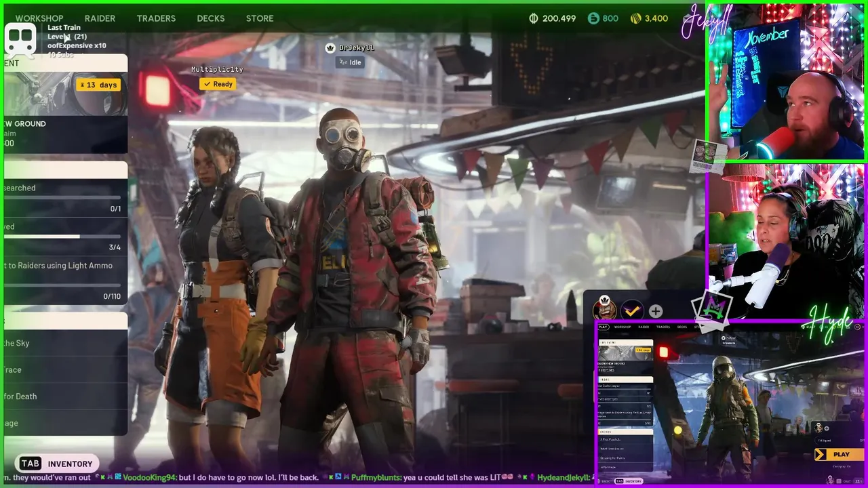
Task: Click HydeandJekyll username in chat ticker
Action: pyautogui.click(x=564, y=478)
